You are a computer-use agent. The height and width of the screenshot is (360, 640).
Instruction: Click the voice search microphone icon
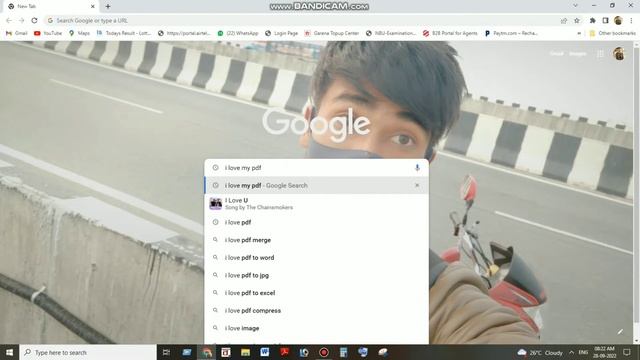[417, 168]
